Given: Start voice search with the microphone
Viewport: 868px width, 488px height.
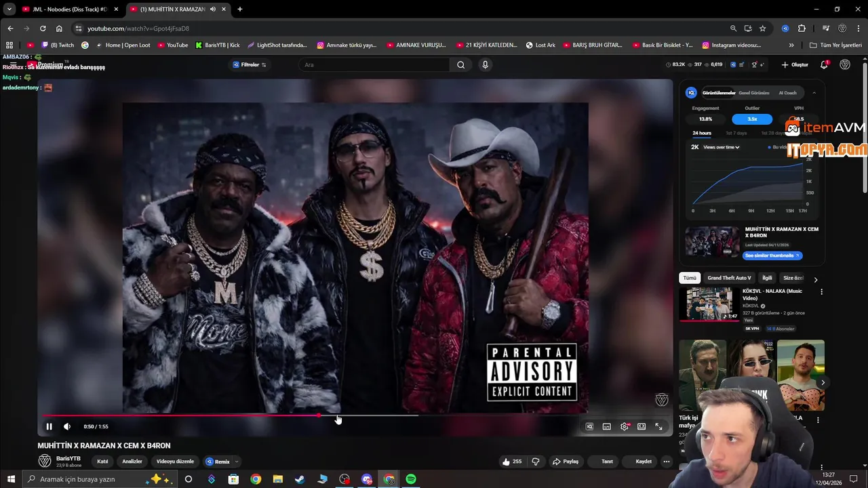Looking at the screenshot, I should click(485, 65).
